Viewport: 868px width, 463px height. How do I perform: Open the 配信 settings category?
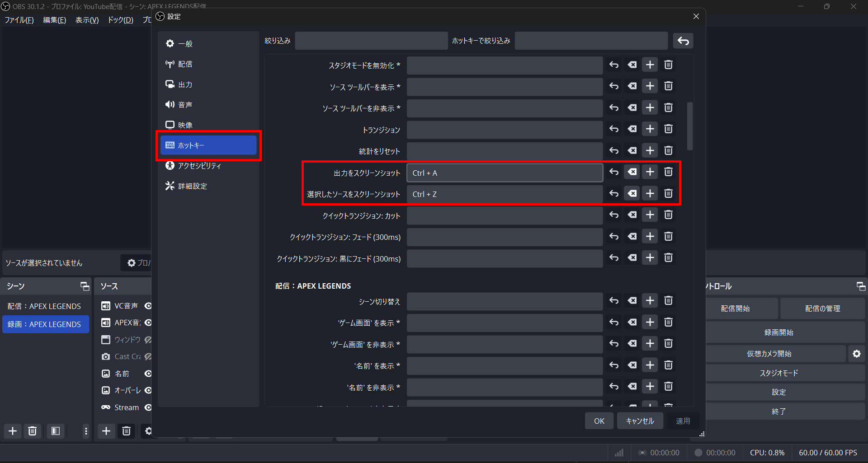[x=208, y=64]
